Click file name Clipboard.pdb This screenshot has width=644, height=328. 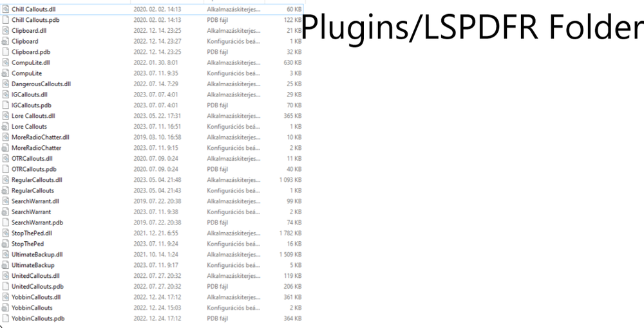click(31, 51)
